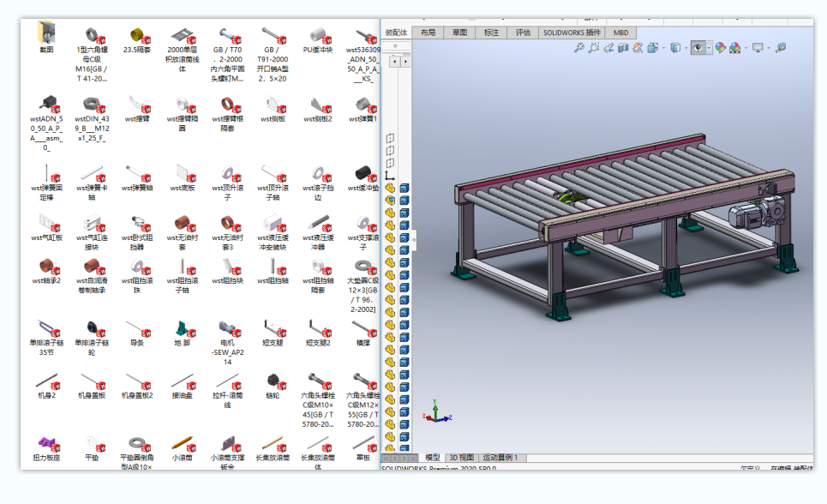Select the wst阻挡块 part file
Viewport: 827px width, 504px height.
coord(227,271)
